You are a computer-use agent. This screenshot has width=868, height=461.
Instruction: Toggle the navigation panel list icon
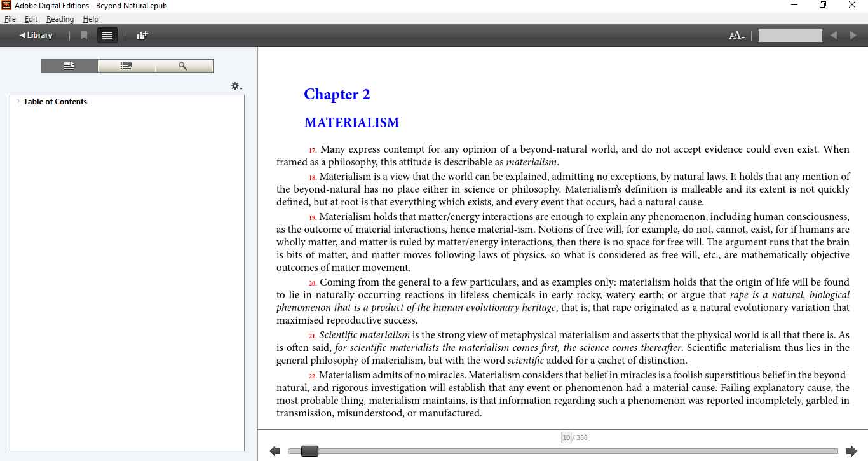click(107, 35)
